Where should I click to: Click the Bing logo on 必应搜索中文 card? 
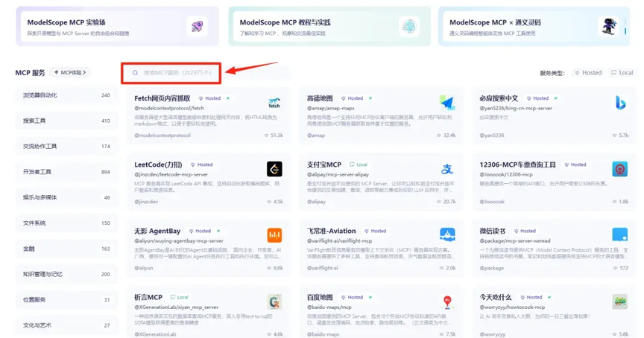coord(620,103)
